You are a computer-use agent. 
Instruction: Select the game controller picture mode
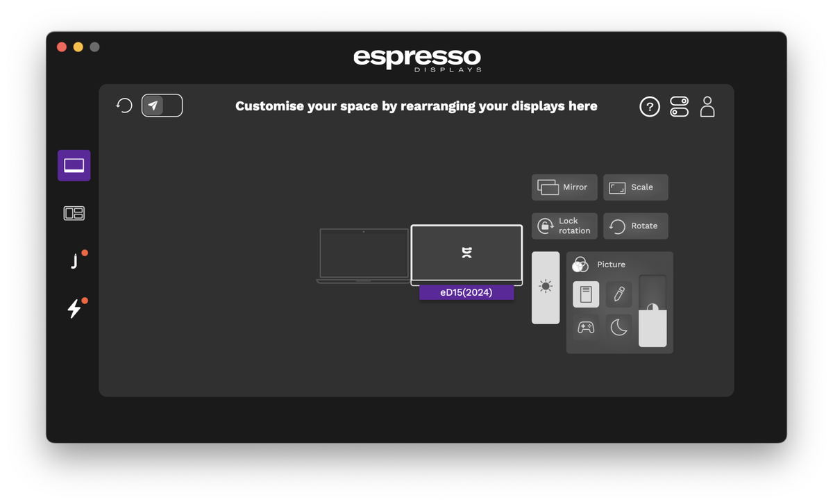(585, 327)
